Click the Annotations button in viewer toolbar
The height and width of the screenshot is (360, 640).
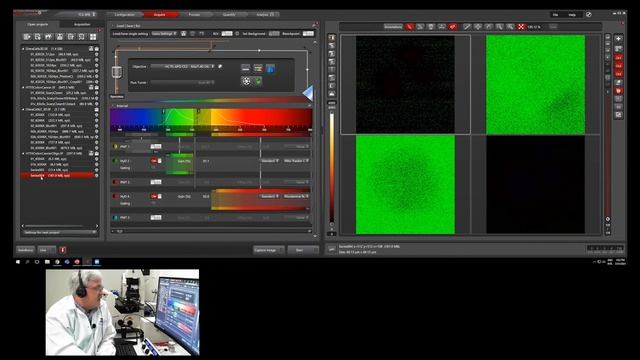(393, 27)
